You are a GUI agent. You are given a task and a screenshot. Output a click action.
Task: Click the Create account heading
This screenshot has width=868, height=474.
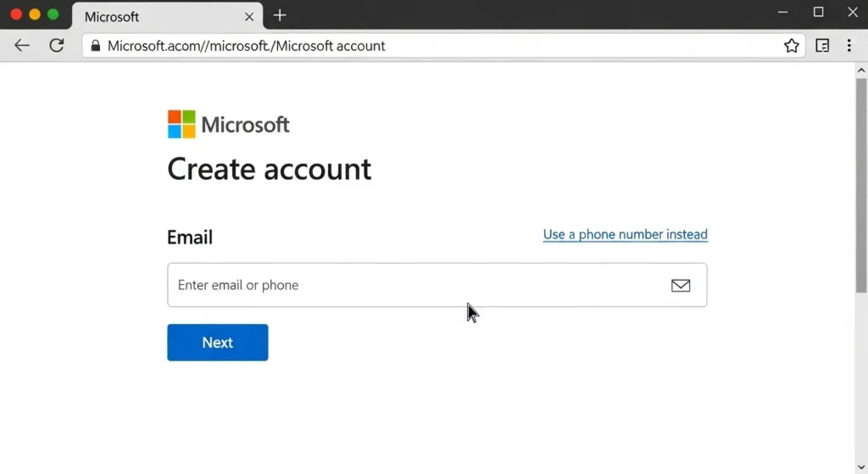point(269,169)
